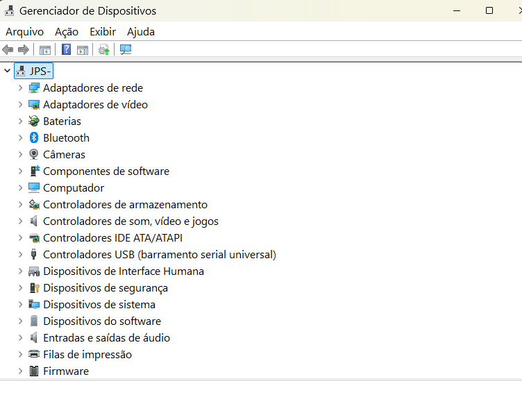
Task: Select Entradas e saídas de áudio label
Action: (106, 337)
